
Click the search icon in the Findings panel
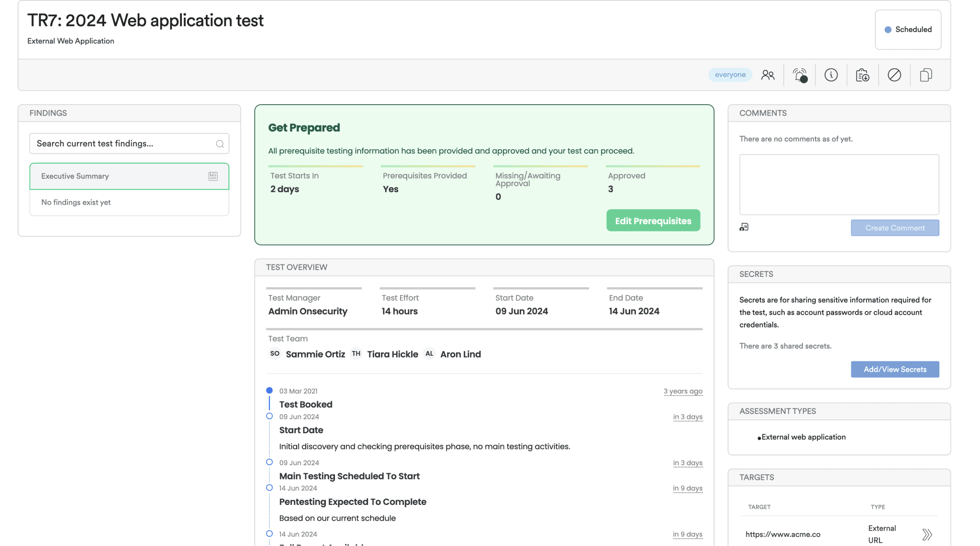pos(220,143)
